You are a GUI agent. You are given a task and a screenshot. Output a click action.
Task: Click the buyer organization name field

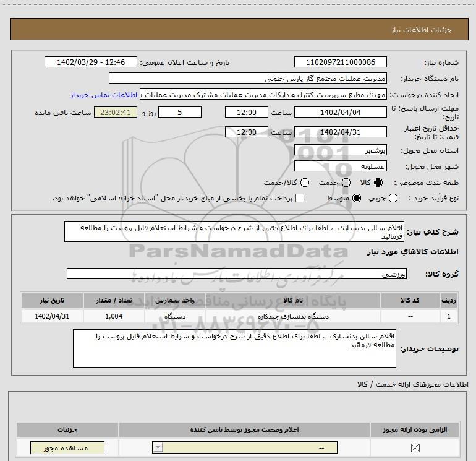click(x=248, y=78)
